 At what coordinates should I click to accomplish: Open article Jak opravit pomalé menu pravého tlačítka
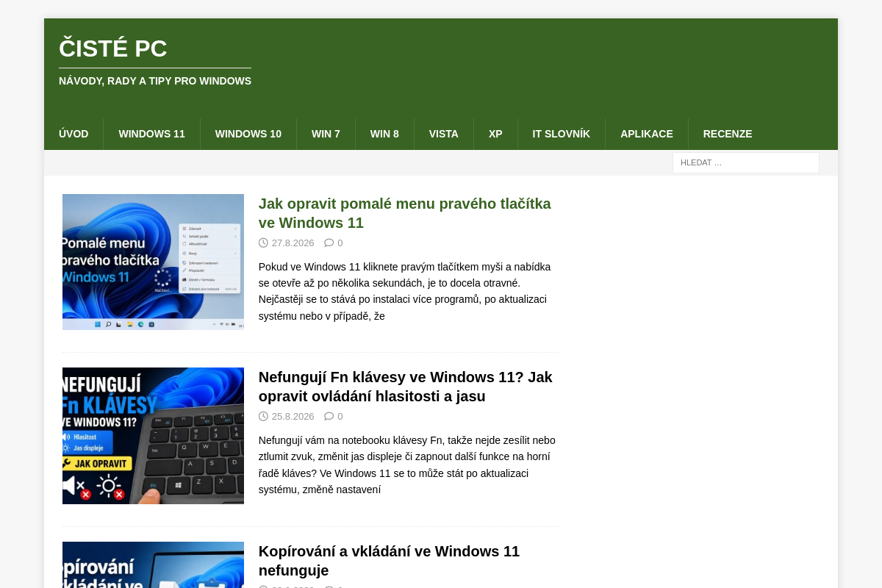point(405,213)
